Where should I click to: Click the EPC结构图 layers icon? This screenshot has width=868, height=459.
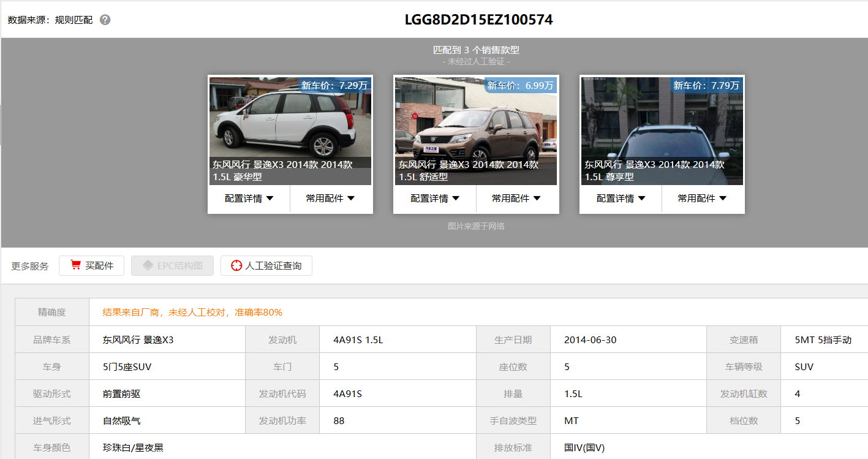click(x=147, y=265)
